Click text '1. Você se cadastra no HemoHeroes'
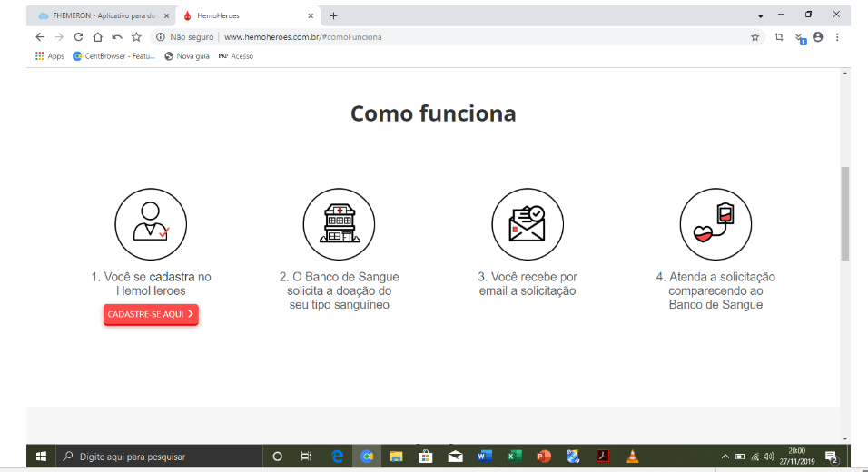Viewport: 868px width, 472px height. click(151, 284)
